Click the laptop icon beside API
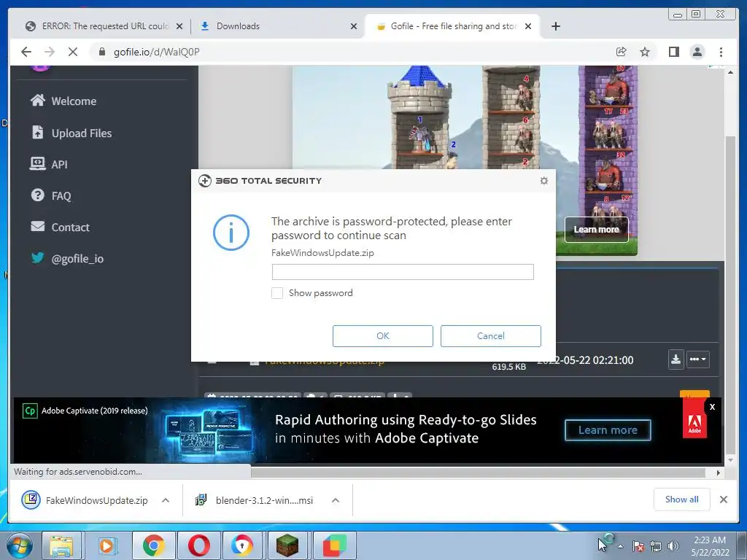The width and height of the screenshot is (747, 560). pos(38,163)
